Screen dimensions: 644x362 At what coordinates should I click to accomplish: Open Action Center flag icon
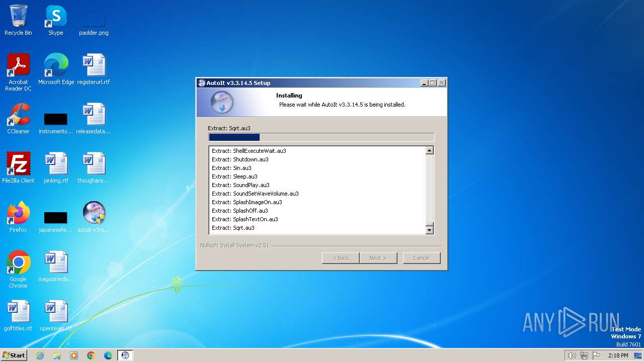pyautogui.click(x=596, y=355)
